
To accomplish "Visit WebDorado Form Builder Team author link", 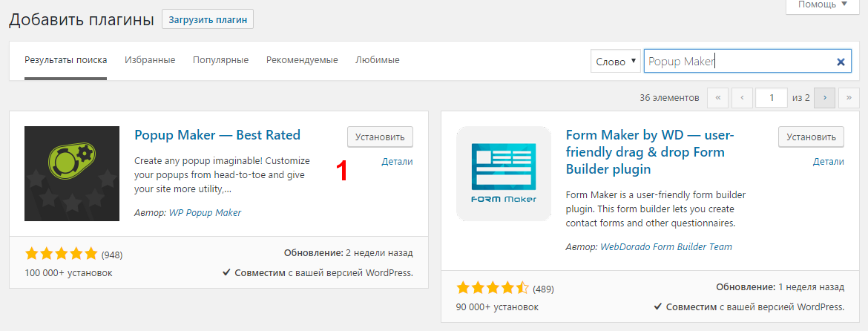I will pos(666,247).
